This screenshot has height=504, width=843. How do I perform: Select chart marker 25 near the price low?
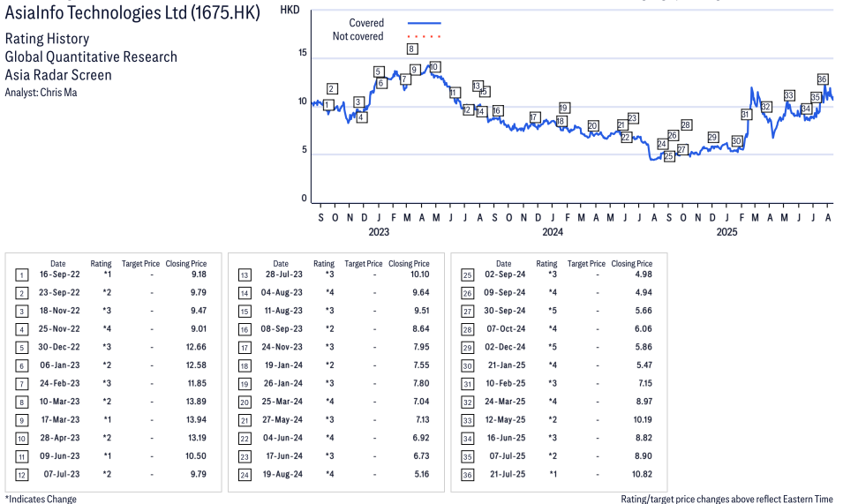click(x=669, y=156)
